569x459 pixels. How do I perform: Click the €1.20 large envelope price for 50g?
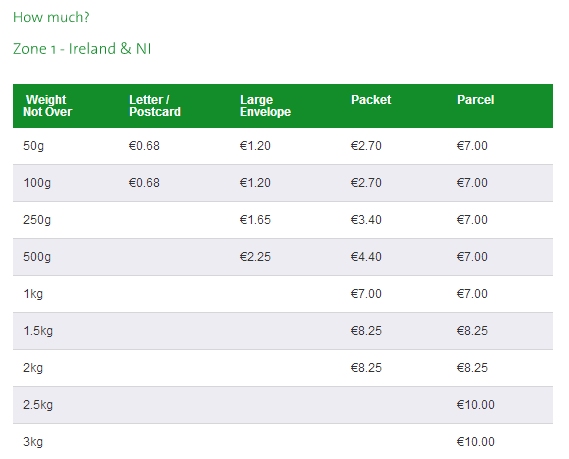click(255, 146)
